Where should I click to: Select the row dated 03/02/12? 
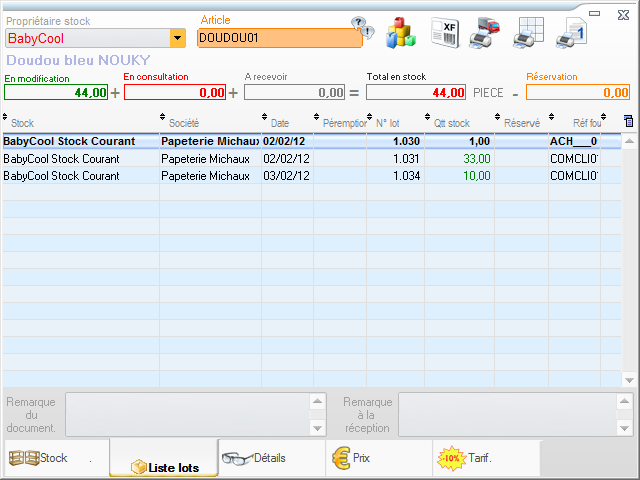tap(300, 175)
